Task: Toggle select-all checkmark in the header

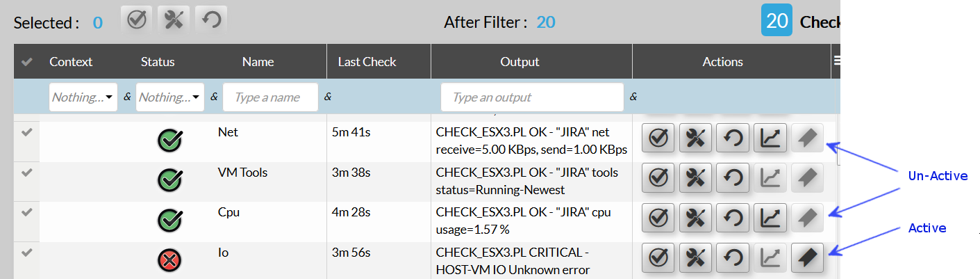Action: click(x=26, y=62)
